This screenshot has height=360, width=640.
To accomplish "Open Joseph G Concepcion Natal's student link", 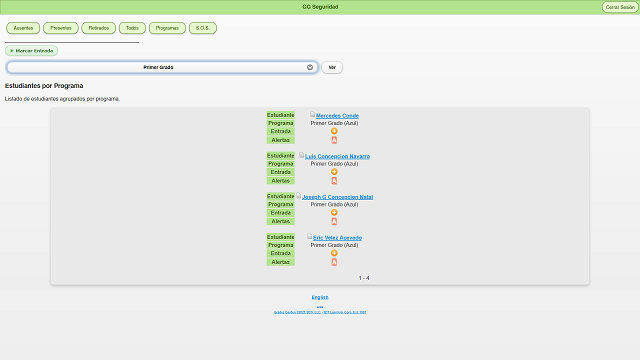I will coord(337,197).
